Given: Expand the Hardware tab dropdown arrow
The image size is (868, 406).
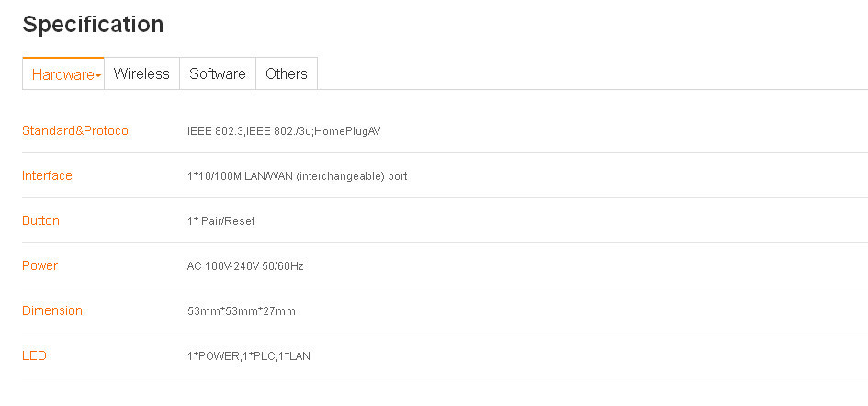Looking at the screenshot, I should 98,76.
